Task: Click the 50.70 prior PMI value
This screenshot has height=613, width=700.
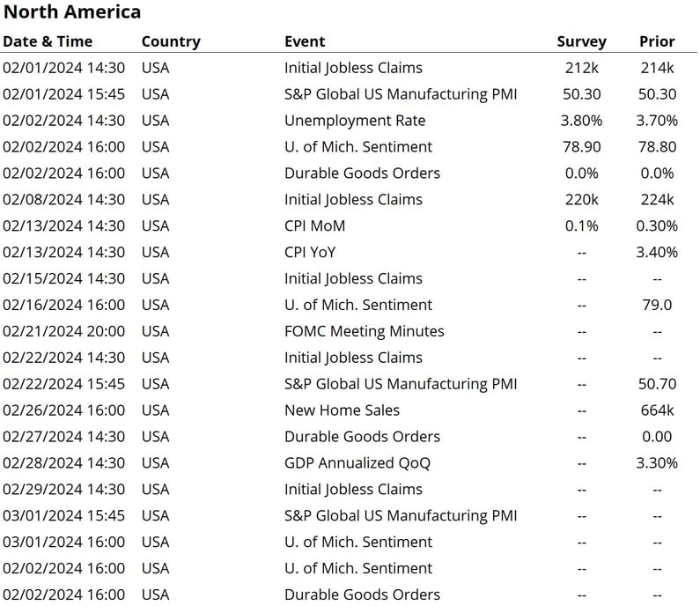Action: (x=657, y=384)
